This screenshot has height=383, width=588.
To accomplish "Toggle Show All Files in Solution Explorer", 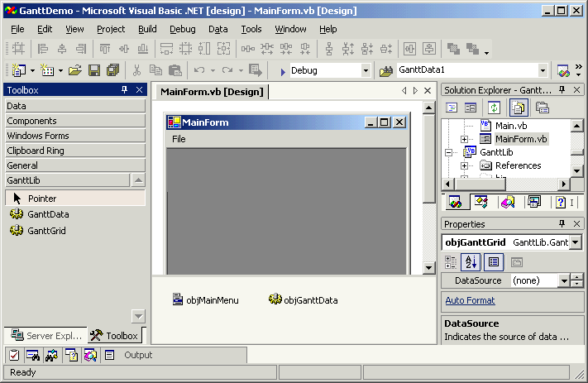I will point(519,108).
